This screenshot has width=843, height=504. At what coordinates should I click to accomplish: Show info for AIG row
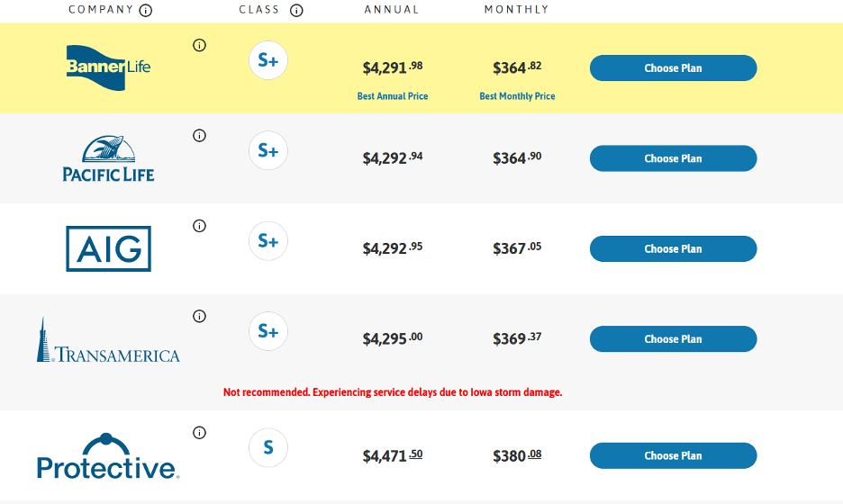tap(199, 226)
